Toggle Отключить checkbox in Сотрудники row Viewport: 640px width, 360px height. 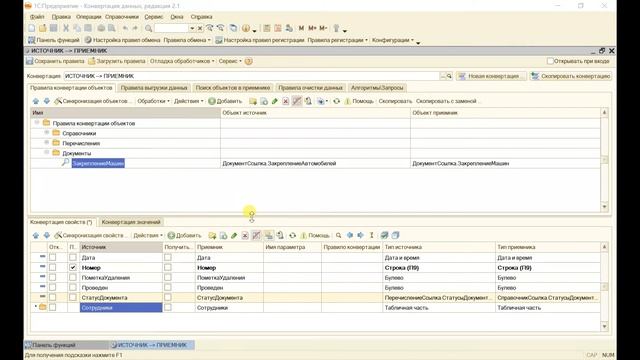pos(53,308)
